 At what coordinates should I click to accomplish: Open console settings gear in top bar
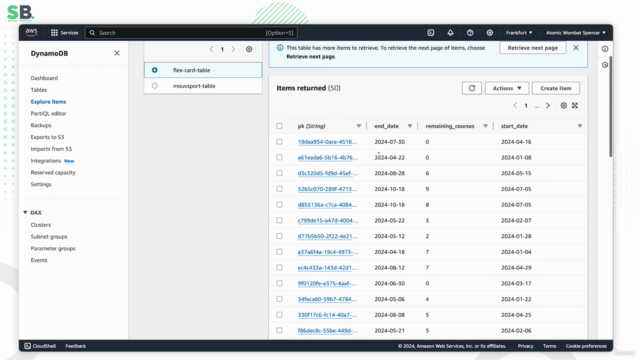(x=489, y=33)
